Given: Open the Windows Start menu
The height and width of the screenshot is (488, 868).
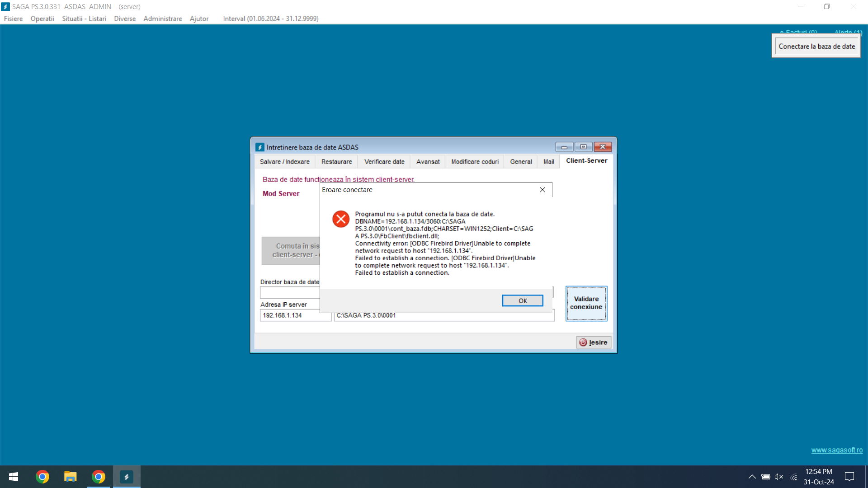Looking at the screenshot, I should coord(14,477).
